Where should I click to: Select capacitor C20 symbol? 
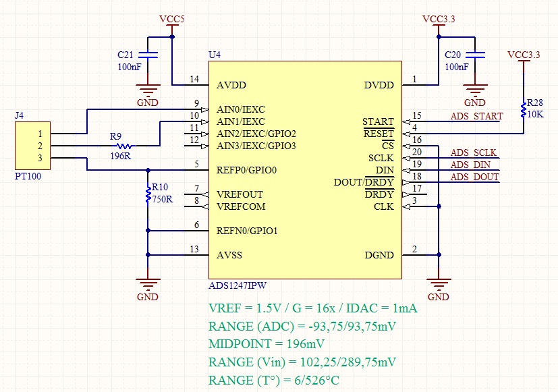tap(475, 55)
